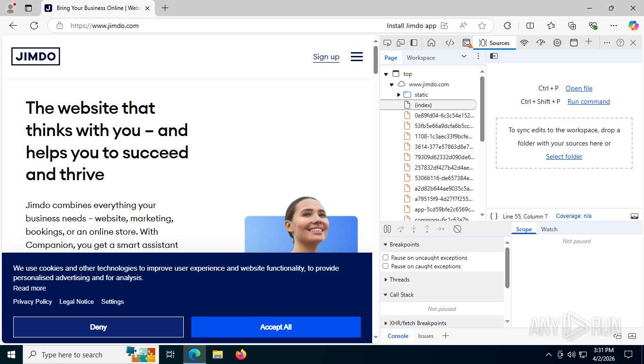Screen dimensions: 644x364
Task: Step into next function call
Action: tap(414, 229)
